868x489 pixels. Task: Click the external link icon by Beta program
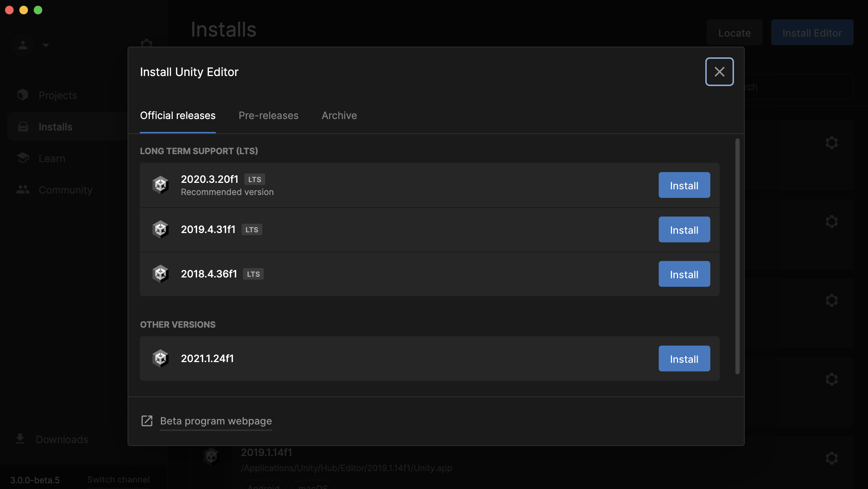coord(147,421)
